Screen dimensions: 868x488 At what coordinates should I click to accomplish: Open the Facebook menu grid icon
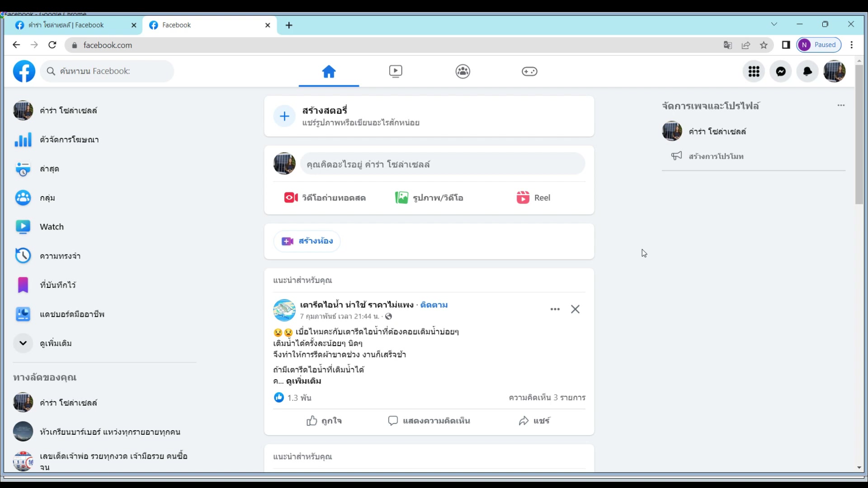click(x=754, y=71)
